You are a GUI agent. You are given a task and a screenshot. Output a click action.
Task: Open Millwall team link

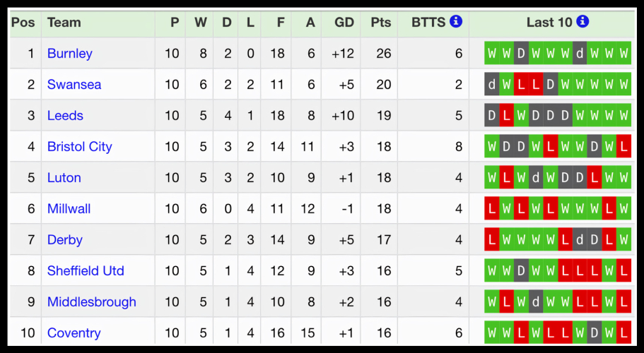pyautogui.click(x=69, y=208)
